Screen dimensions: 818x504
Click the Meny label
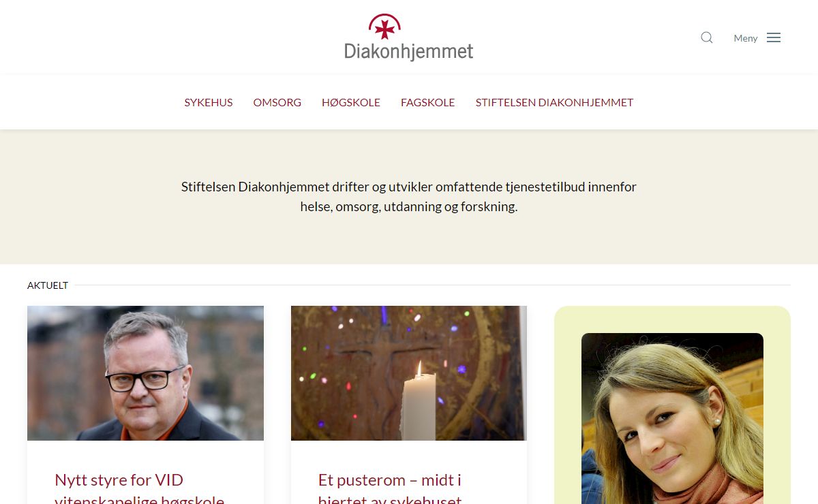[x=746, y=38]
